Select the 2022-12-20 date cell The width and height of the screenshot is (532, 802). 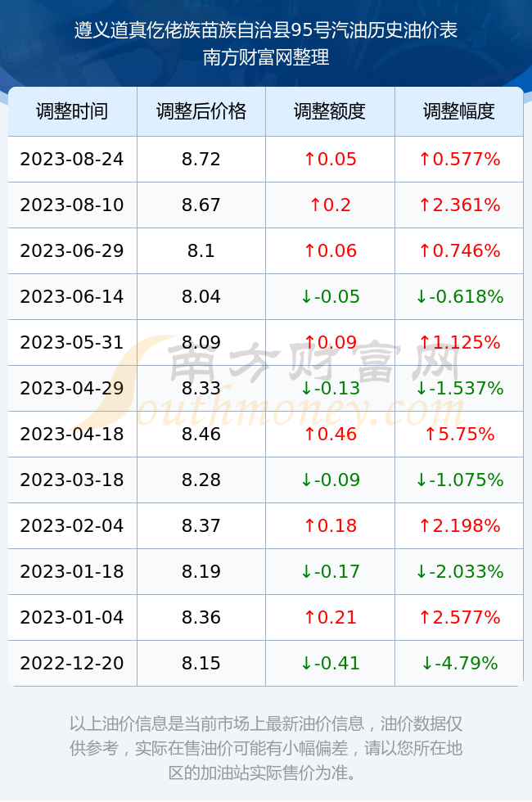tap(72, 663)
